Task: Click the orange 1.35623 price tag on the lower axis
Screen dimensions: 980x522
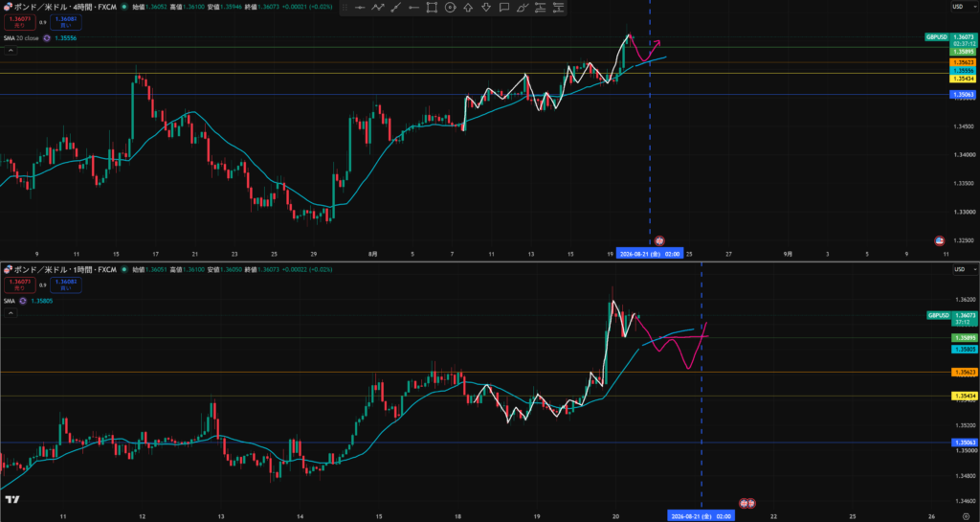Action: pyautogui.click(x=963, y=372)
